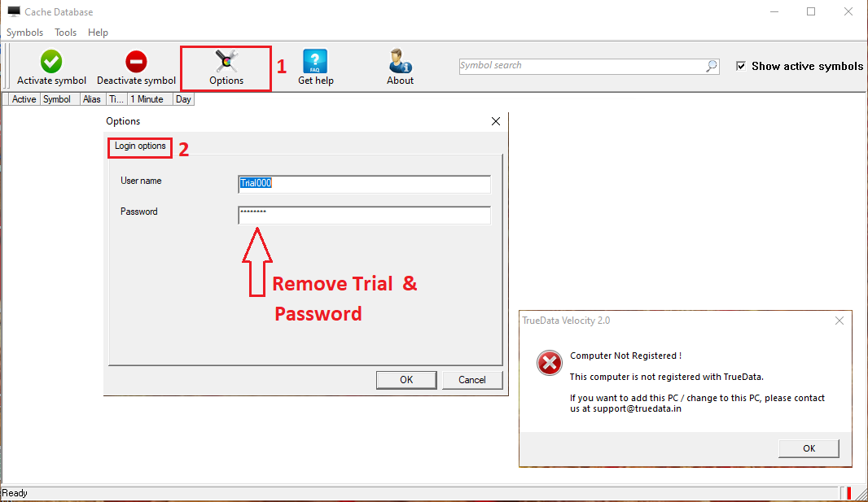Screen dimensions: 868x502
Task: Click the magnifier icon in symbol search
Action: pos(712,67)
